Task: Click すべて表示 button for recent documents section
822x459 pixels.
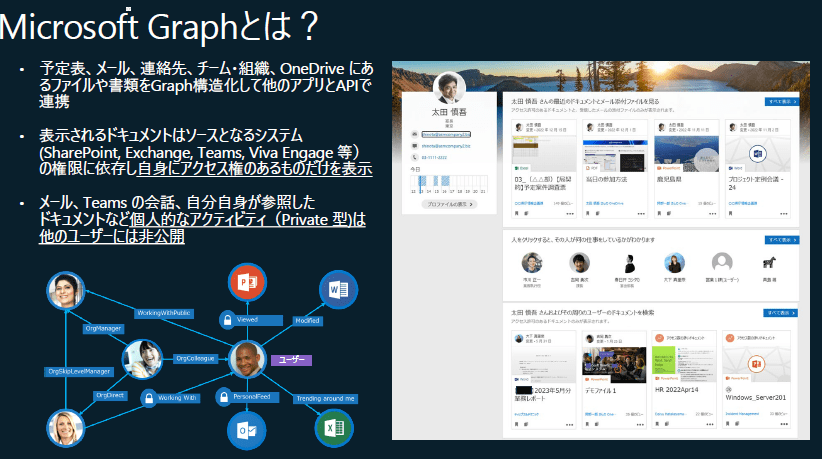Action: (781, 102)
